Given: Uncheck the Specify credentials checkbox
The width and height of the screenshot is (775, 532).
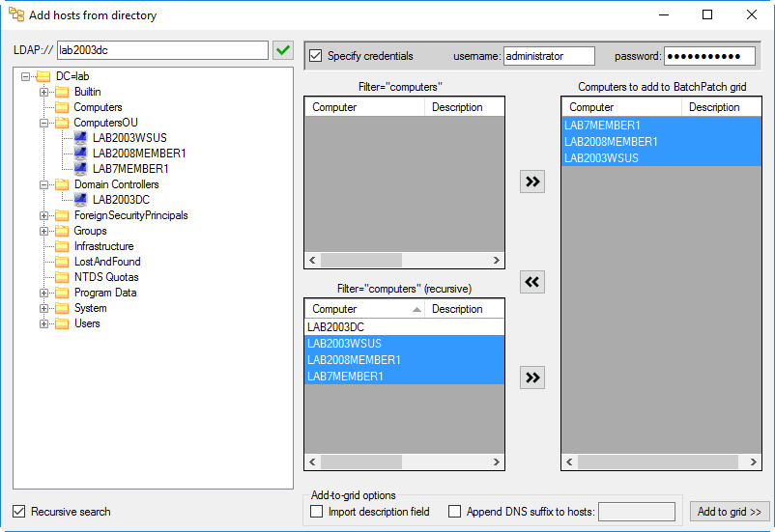Looking at the screenshot, I should [315, 56].
